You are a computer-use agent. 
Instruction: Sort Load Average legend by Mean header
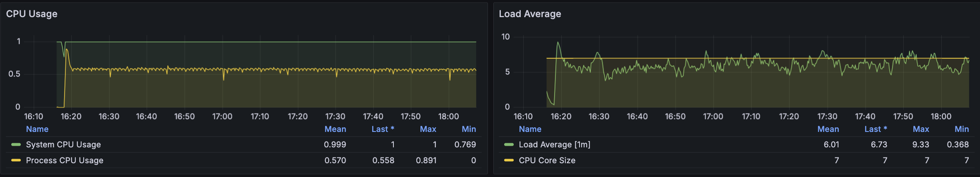point(828,129)
